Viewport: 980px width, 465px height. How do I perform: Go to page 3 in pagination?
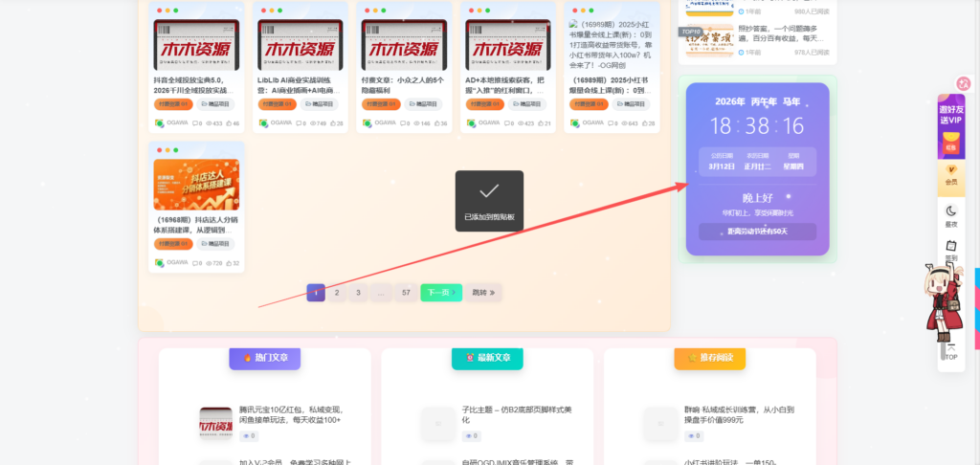coord(358,293)
